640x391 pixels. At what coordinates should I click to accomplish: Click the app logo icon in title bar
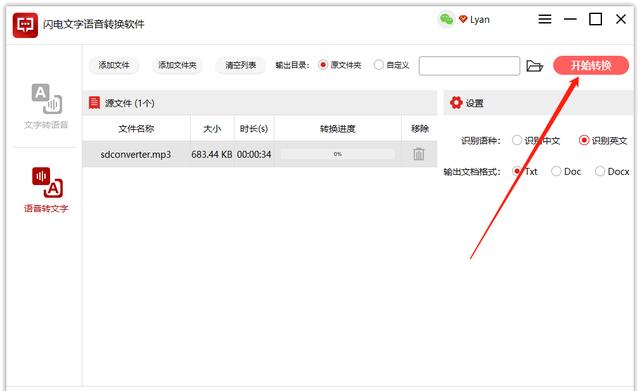pyautogui.click(x=25, y=24)
